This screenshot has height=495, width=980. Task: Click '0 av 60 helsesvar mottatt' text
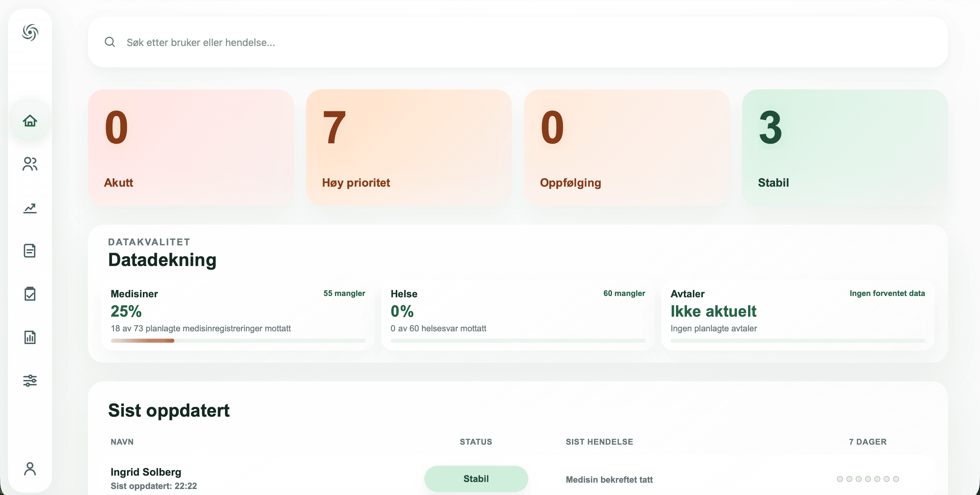point(438,328)
